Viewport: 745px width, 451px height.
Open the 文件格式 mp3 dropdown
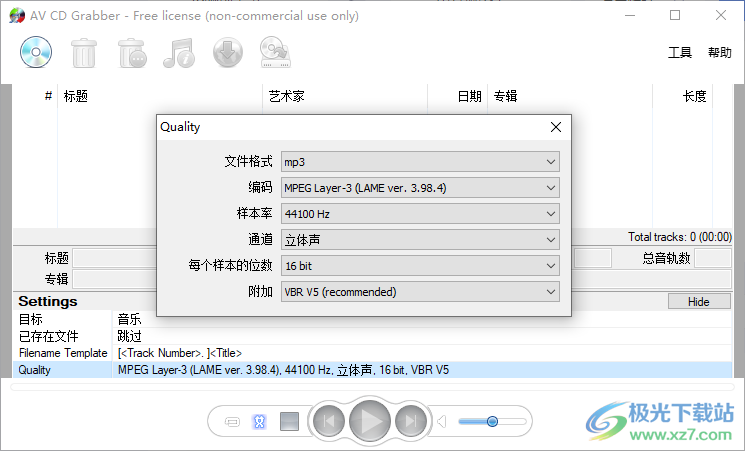coord(420,162)
